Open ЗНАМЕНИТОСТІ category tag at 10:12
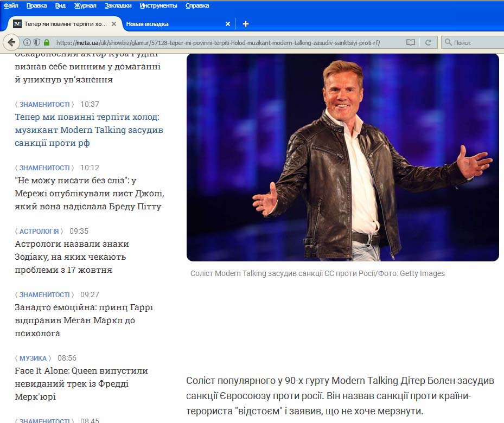This screenshot has height=423, width=504. [44, 168]
